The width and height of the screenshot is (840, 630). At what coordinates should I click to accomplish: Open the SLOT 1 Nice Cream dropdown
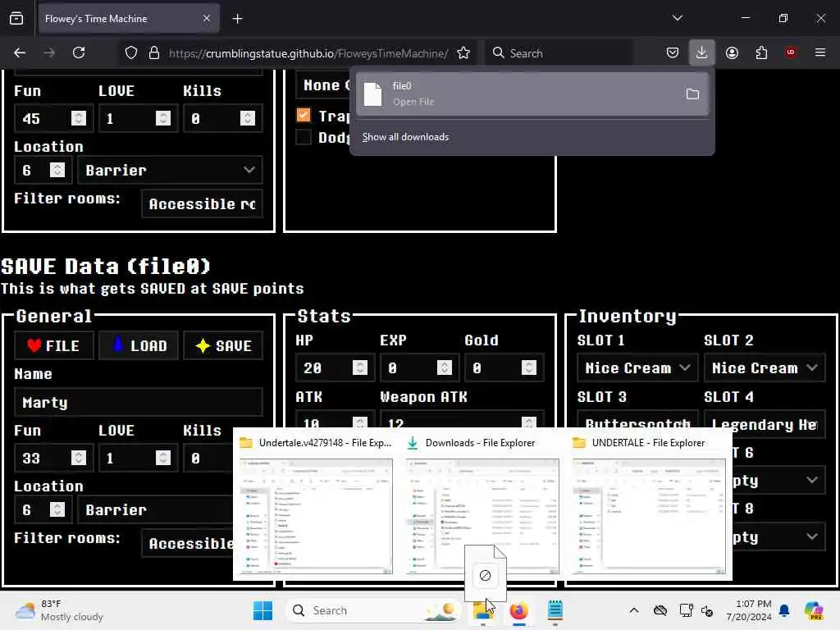[x=637, y=367]
